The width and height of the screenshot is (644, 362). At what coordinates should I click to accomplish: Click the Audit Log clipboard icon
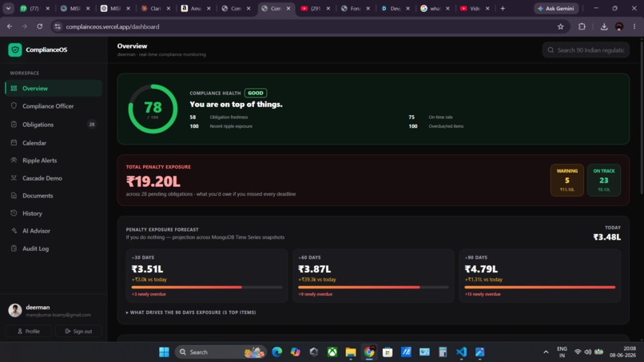[14, 249]
